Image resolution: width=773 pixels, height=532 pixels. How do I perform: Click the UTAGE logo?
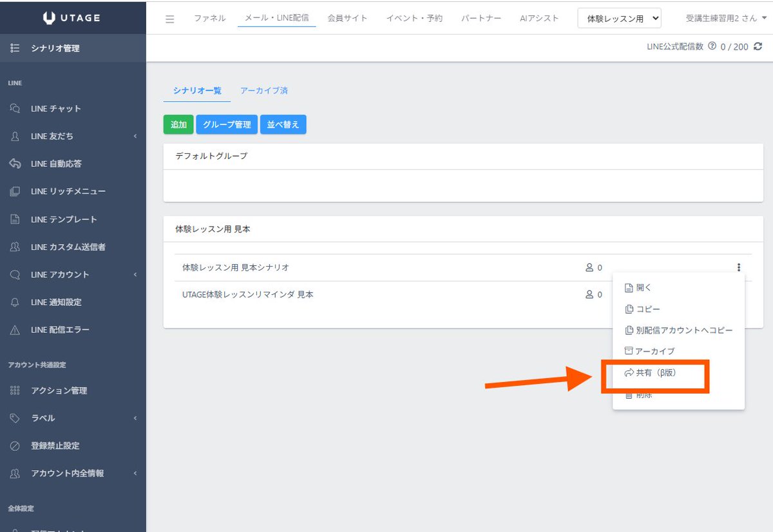pyautogui.click(x=72, y=17)
